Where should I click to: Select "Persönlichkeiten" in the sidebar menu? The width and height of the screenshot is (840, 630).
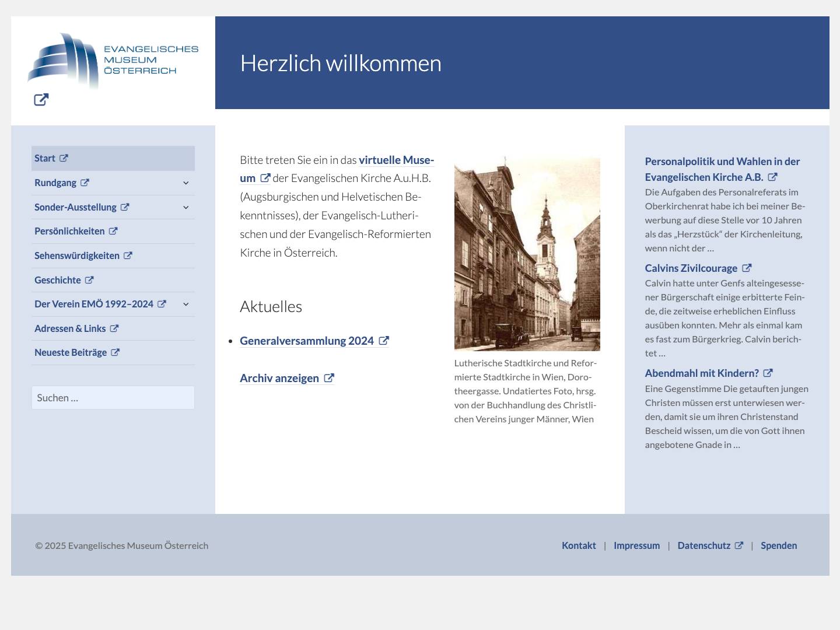69,231
